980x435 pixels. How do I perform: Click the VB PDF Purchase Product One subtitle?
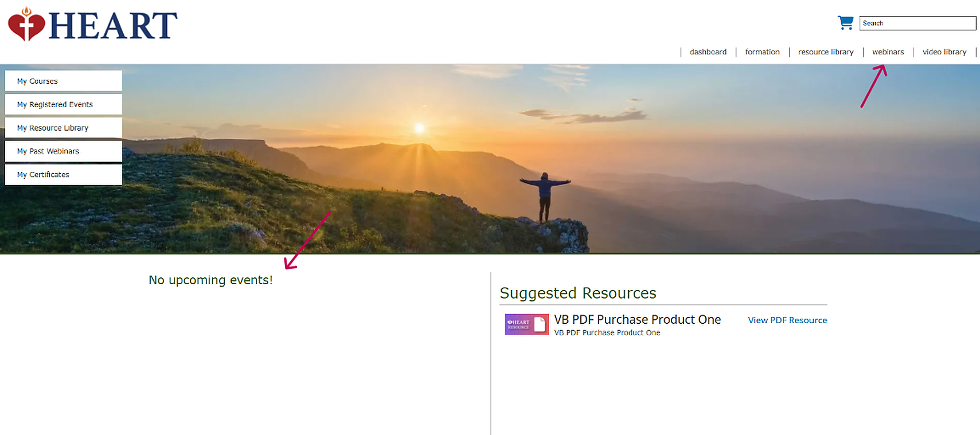click(x=607, y=333)
